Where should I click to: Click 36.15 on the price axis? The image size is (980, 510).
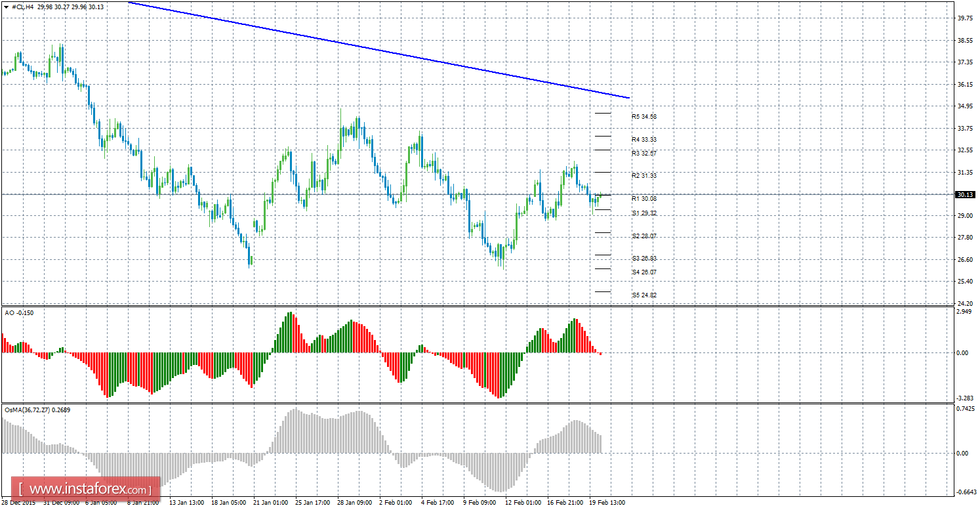pyautogui.click(x=965, y=85)
